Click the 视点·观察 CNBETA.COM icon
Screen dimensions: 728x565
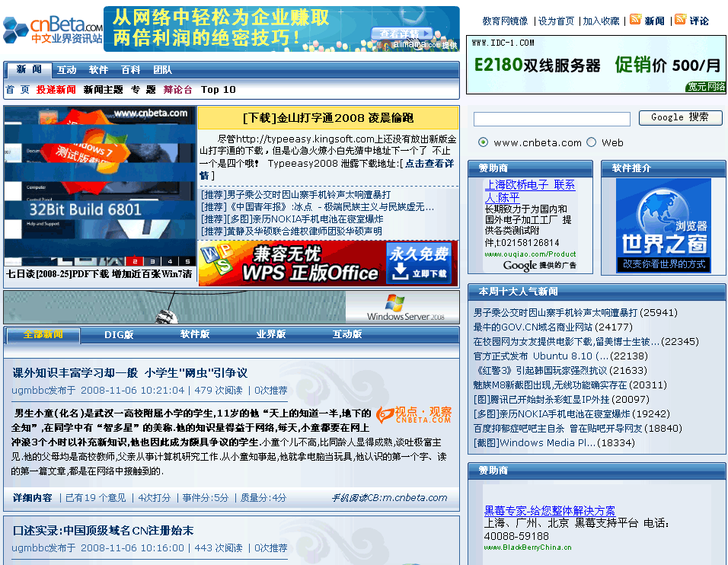(x=413, y=414)
